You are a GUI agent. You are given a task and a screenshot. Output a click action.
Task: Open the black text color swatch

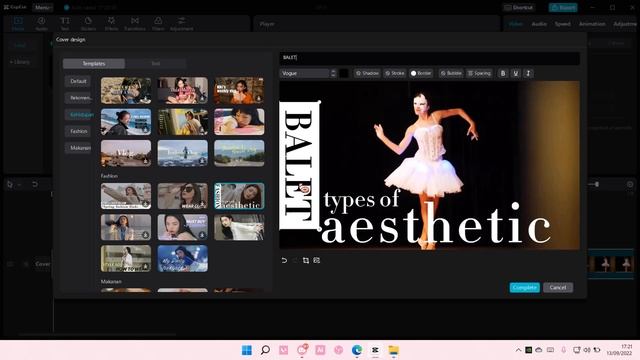click(x=344, y=73)
